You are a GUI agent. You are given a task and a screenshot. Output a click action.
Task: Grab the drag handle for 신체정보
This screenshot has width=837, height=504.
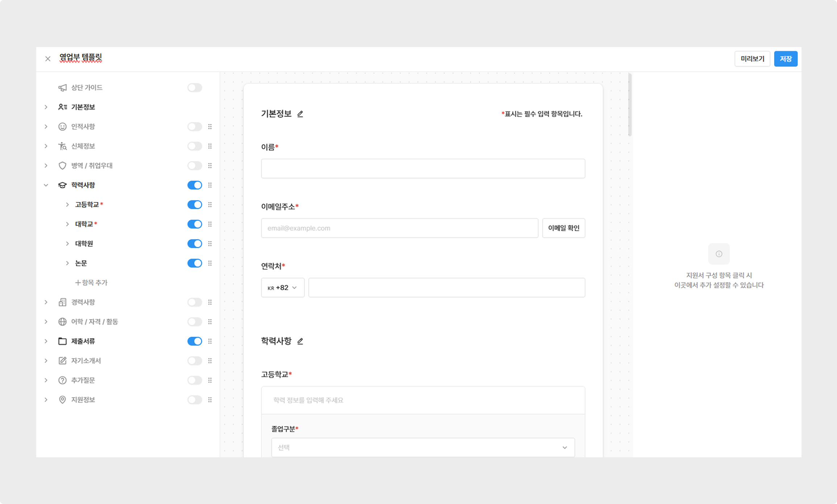pos(210,146)
